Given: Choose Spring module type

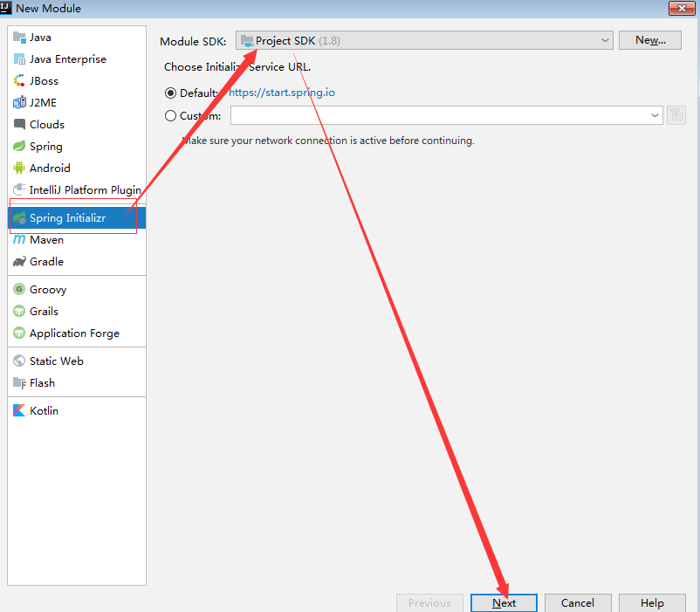Looking at the screenshot, I should [x=77, y=146].
